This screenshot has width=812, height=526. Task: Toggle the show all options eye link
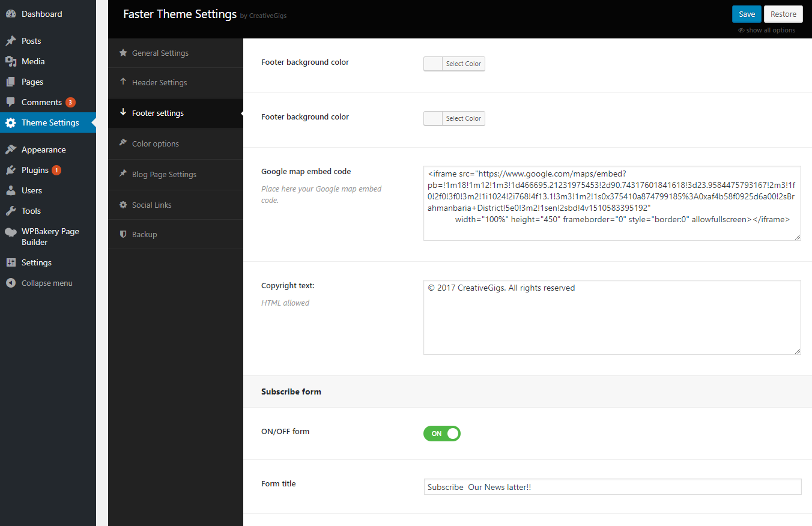point(766,30)
